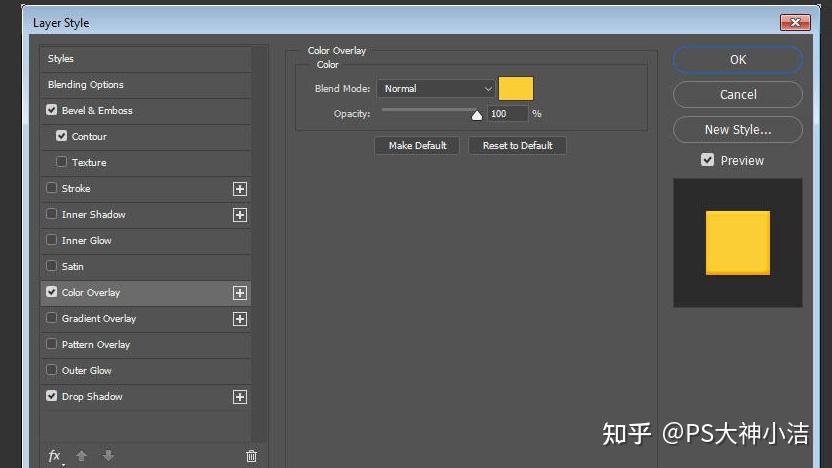Select the Satin row label

[73, 266]
